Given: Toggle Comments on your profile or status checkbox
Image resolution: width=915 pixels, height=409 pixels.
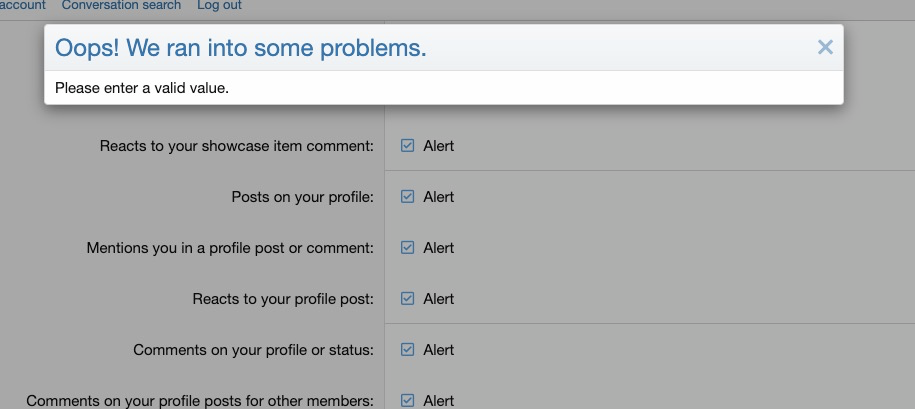Looking at the screenshot, I should pyautogui.click(x=407, y=349).
